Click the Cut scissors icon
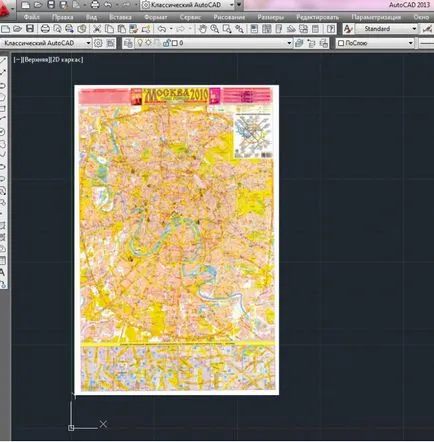This screenshot has width=434, height=442. 97,29
